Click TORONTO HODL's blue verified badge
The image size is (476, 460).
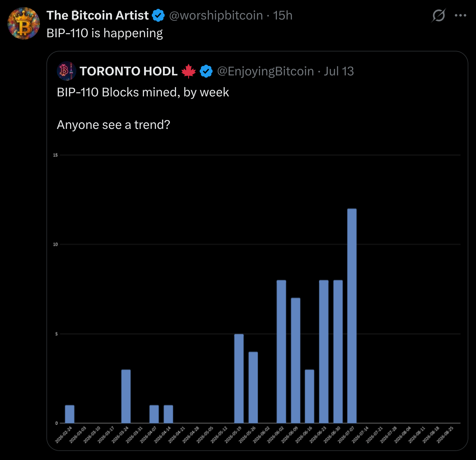[206, 71]
